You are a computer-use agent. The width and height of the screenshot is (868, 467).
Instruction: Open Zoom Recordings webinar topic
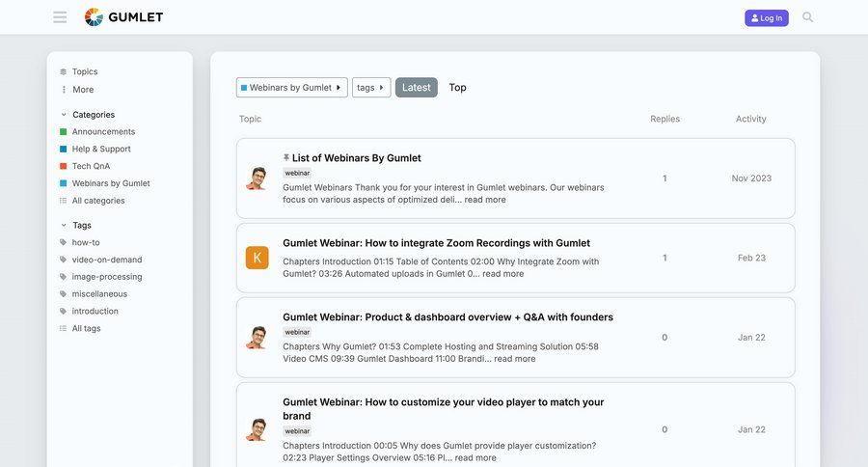[x=436, y=242]
